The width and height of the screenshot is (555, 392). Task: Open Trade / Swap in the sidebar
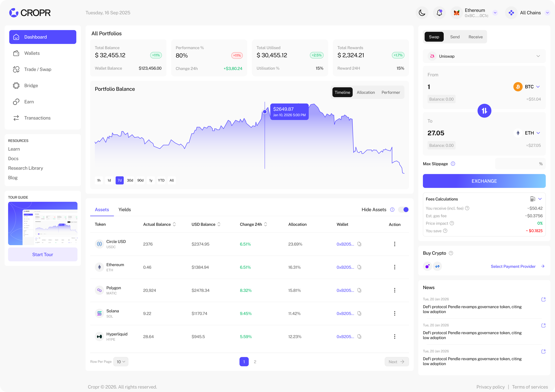click(x=43, y=69)
